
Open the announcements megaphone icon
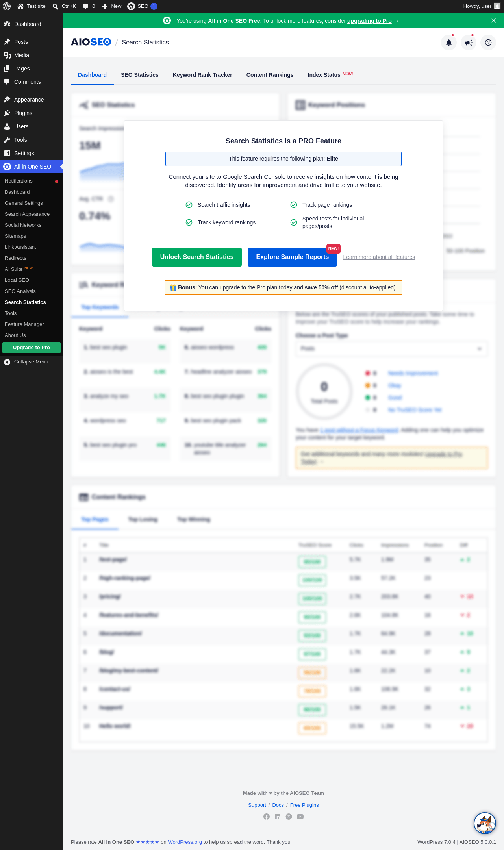pos(469,43)
